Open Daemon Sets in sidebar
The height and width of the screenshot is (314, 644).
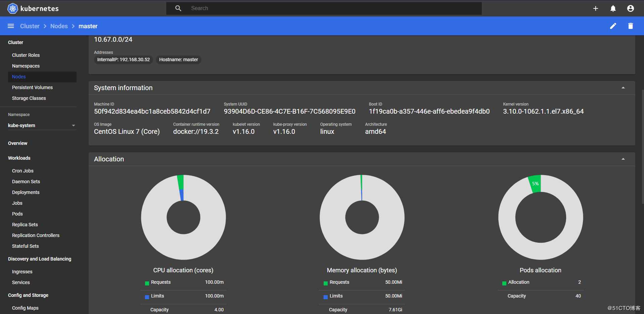(x=26, y=182)
